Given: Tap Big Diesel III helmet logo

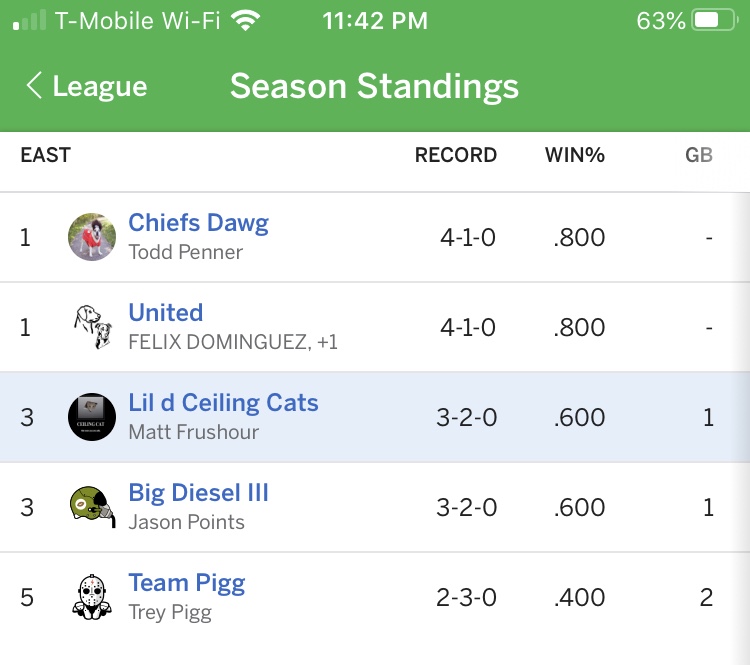Looking at the screenshot, I should 92,507.
